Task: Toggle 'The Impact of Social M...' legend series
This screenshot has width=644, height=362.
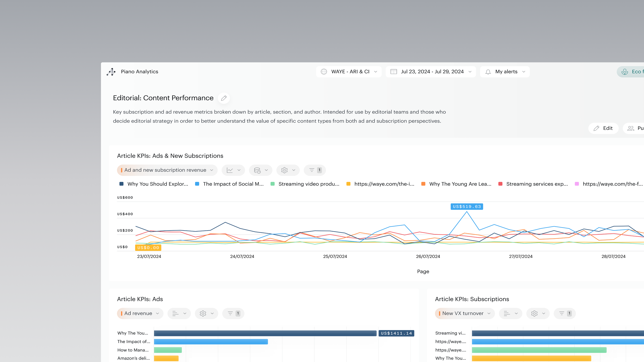Action: (x=233, y=184)
